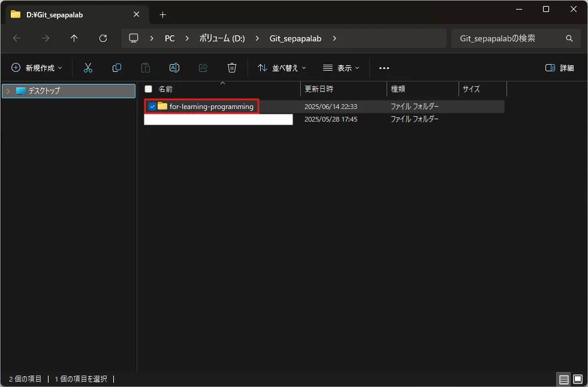Click ファイル フォルダー type in for-learning-programming row
This screenshot has width=588, height=387.
(x=414, y=107)
